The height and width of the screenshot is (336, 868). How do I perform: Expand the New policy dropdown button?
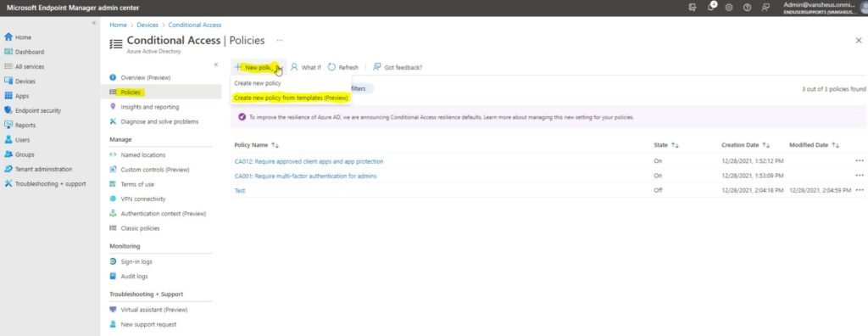(258, 67)
